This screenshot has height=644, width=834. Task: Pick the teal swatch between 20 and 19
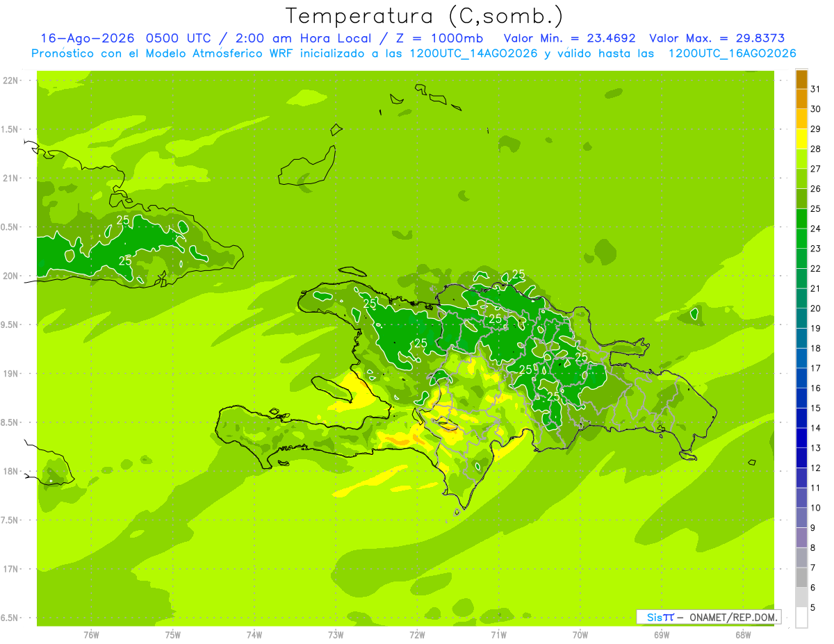[801, 318]
